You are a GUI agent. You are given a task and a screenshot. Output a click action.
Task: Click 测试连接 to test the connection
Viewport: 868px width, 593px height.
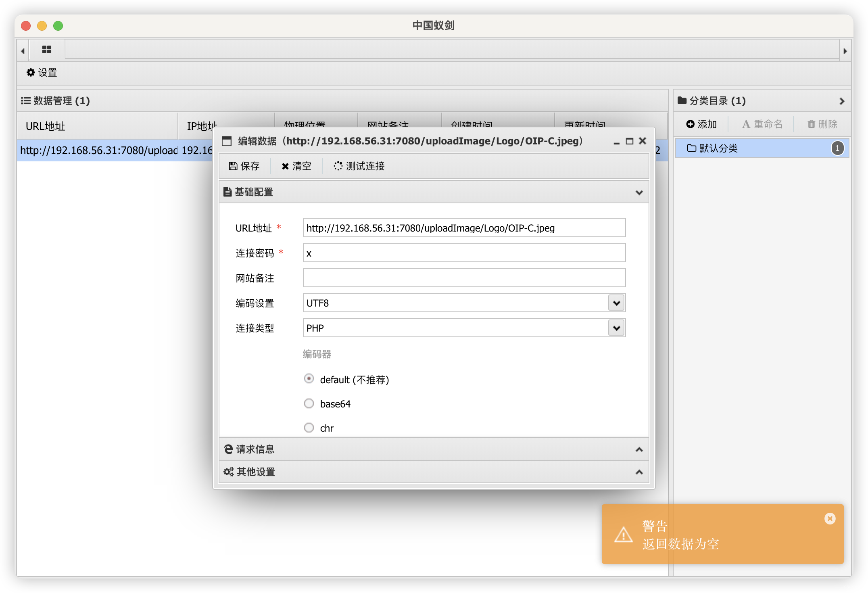[359, 166]
